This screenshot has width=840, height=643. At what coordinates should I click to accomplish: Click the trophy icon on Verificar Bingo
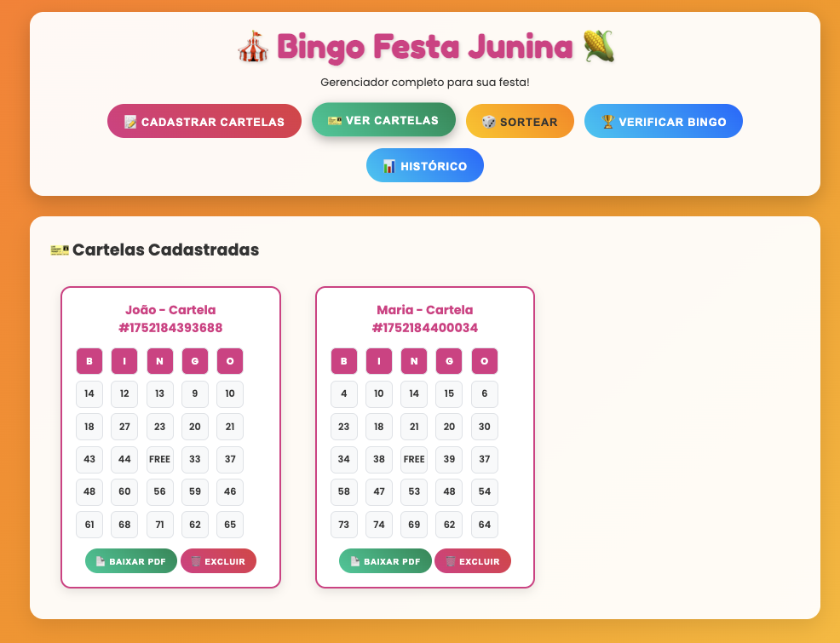tap(607, 122)
